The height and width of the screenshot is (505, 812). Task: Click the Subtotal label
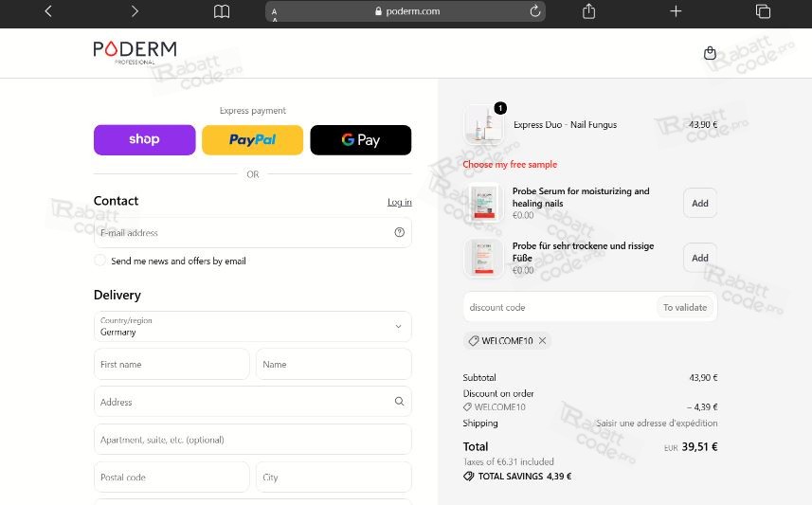pos(479,378)
